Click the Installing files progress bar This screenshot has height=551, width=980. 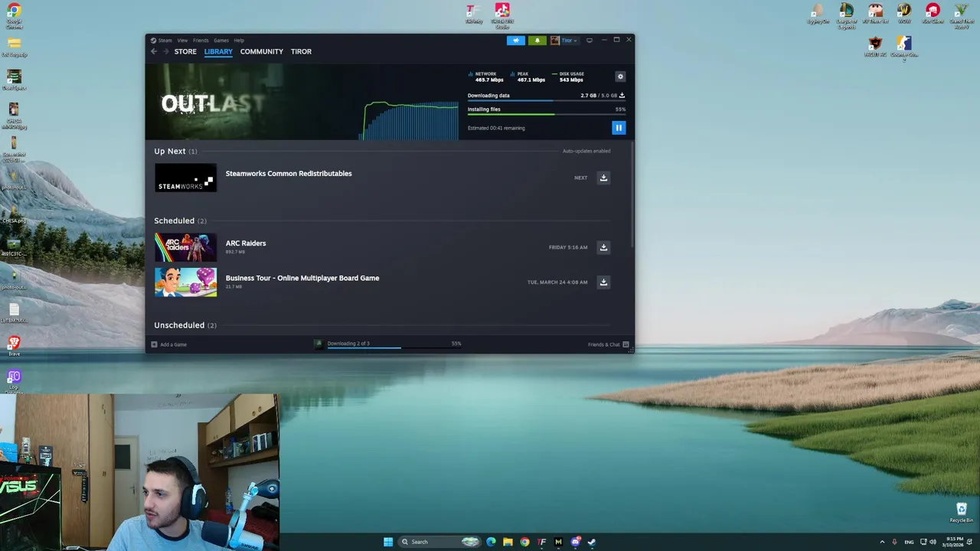click(x=546, y=115)
